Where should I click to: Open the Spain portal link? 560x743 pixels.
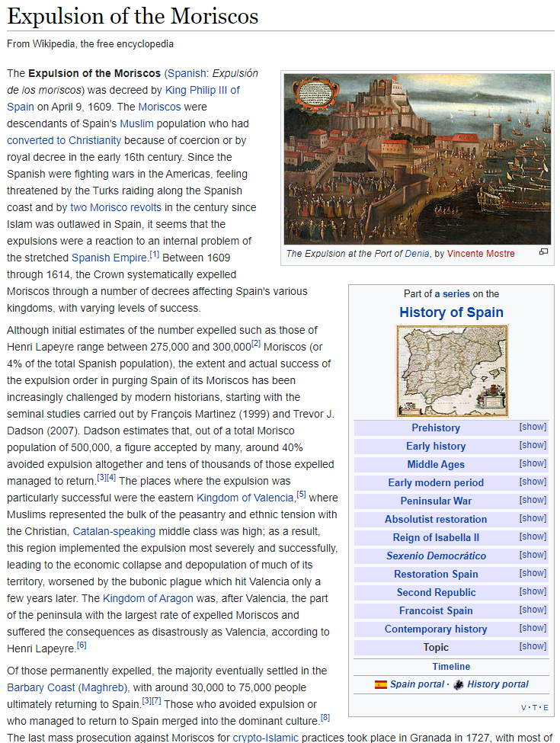[417, 684]
